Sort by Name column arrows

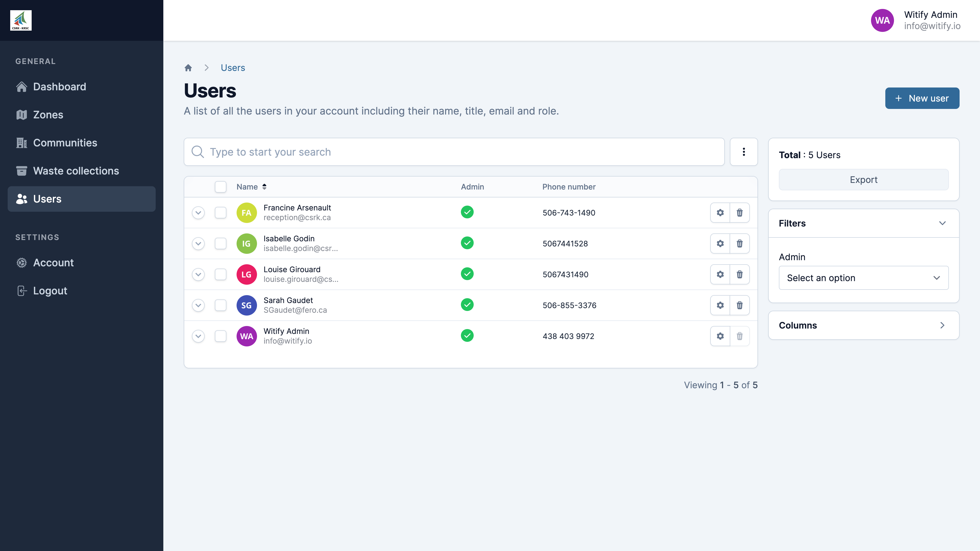tap(264, 187)
